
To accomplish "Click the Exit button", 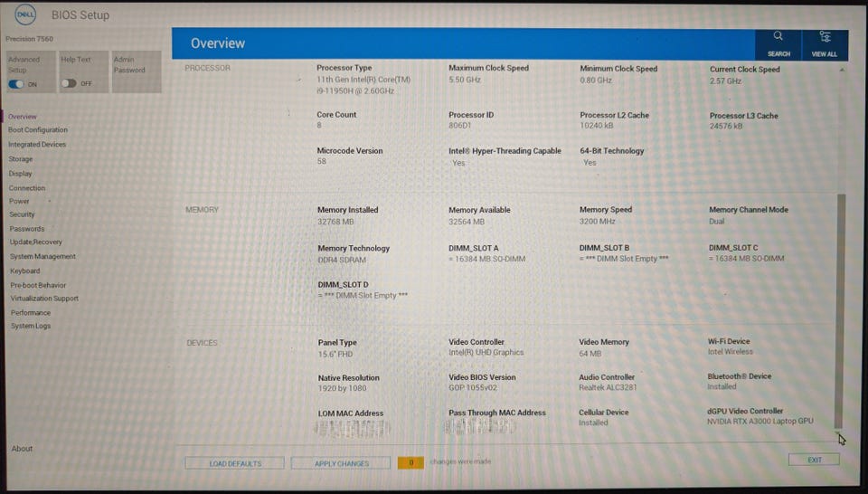I will point(814,460).
